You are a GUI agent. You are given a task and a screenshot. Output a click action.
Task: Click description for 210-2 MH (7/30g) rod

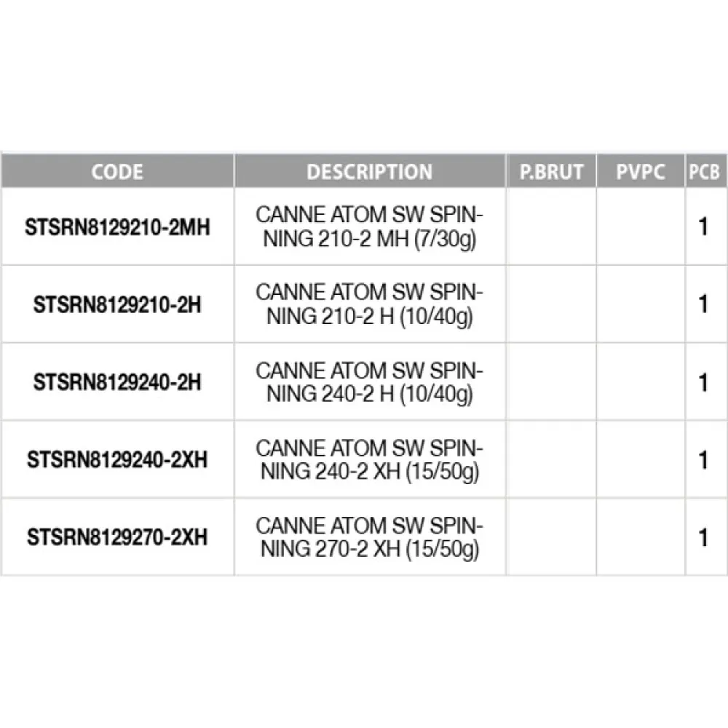(369, 227)
